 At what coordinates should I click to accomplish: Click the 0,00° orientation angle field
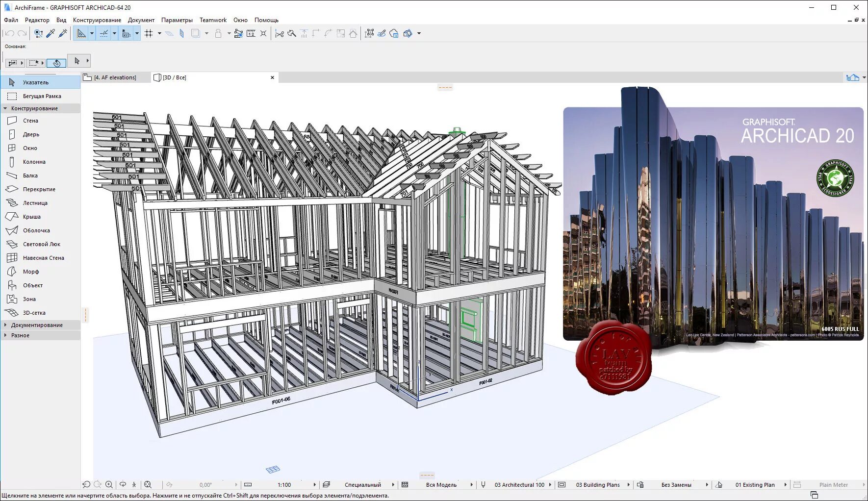pos(206,485)
